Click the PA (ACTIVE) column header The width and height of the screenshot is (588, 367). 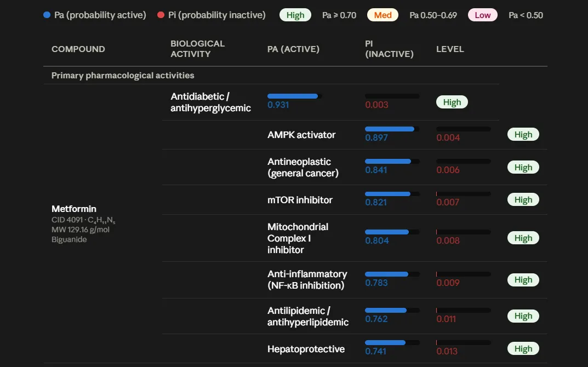[293, 49]
